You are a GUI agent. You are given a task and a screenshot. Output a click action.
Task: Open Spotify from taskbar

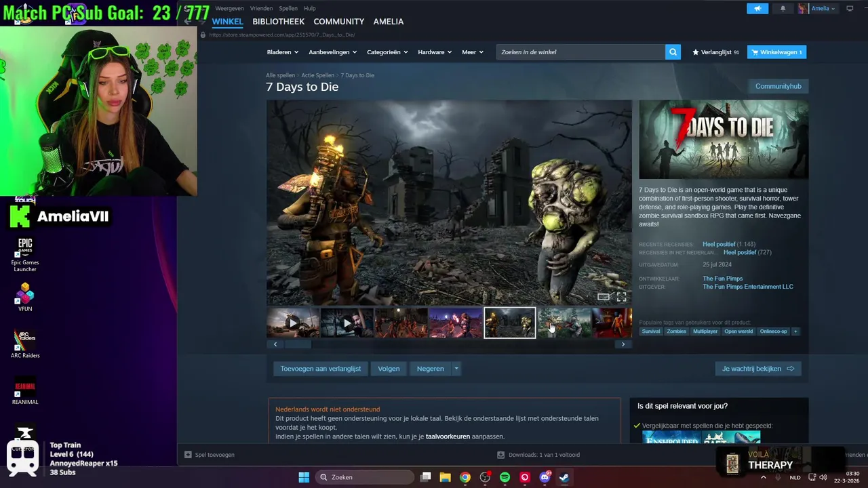(505, 477)
